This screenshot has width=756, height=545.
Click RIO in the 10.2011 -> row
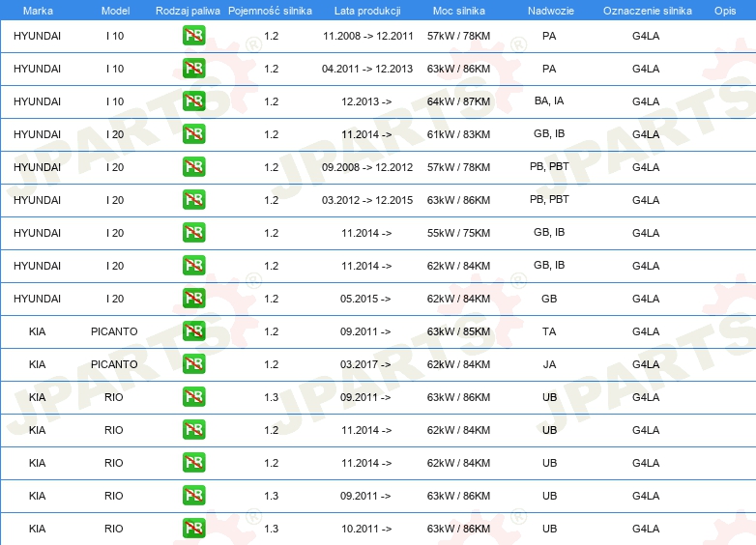coord(114,529)
